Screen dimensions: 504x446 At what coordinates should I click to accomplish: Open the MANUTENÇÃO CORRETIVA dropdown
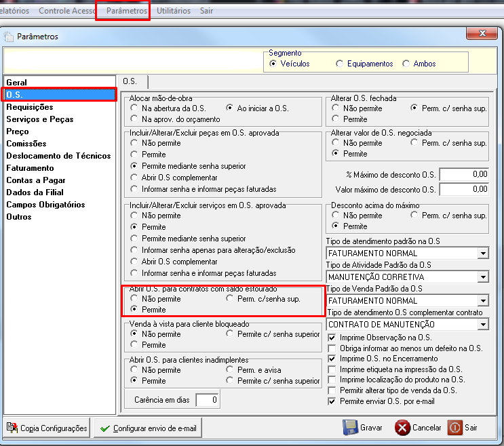pyautogui.click(x=483, y=277)
